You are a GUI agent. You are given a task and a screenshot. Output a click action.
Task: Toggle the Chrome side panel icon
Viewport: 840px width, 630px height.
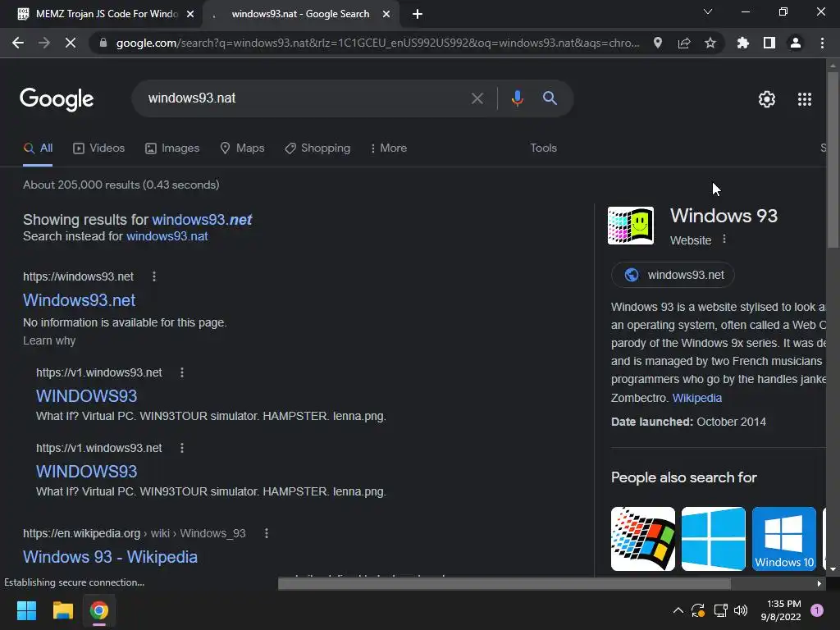(769, 43)
